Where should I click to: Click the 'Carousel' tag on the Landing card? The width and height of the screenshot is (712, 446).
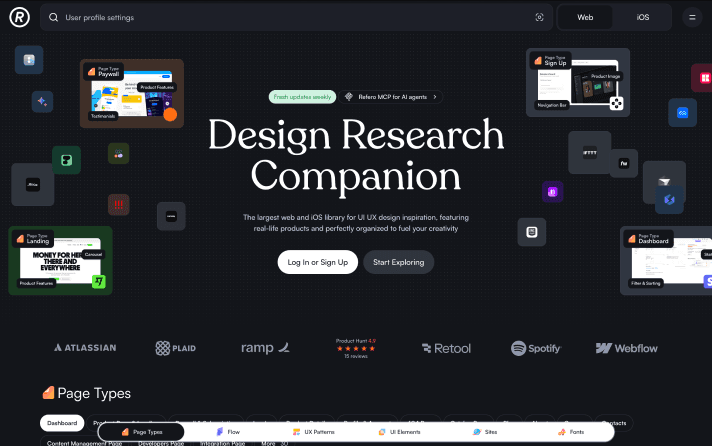(94, 254)
